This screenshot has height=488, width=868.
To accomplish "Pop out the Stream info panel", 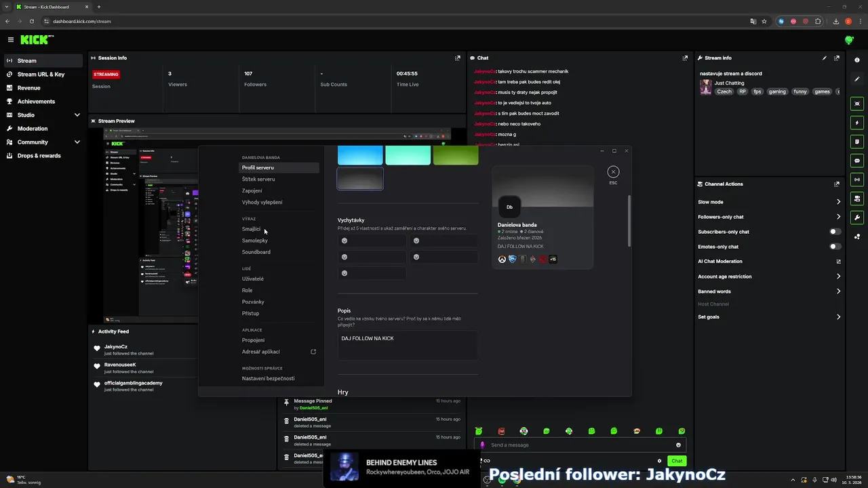I will click(837, 58).
